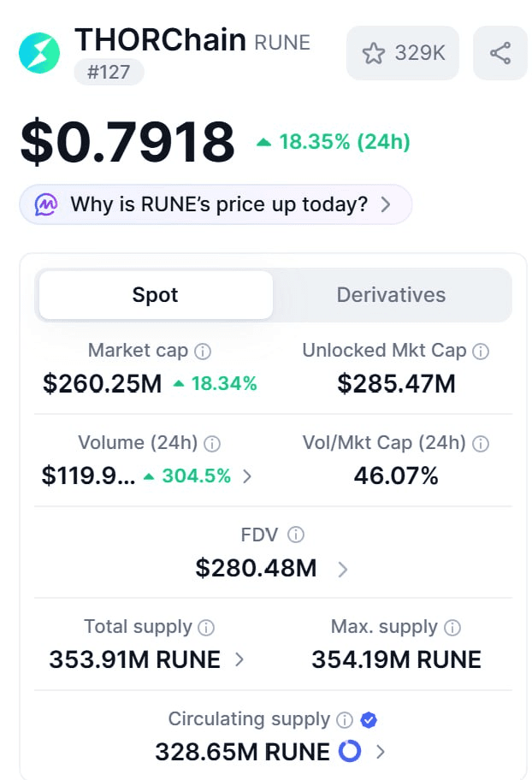Click the Market cap info icon
532x780 pixels.
coord(203,352)
